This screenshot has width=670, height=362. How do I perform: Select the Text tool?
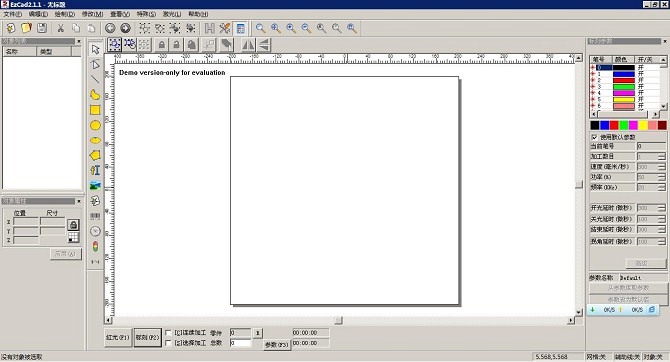point(95,170)
